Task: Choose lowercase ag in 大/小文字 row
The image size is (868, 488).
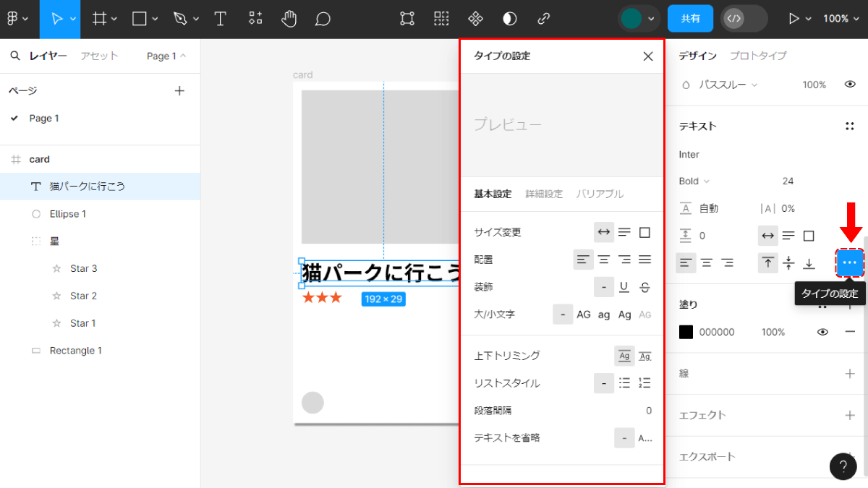Action: point(604,314)
